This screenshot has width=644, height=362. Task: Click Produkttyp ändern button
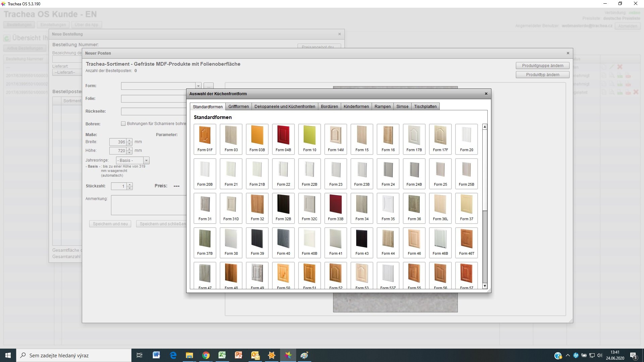pos(543,75)
